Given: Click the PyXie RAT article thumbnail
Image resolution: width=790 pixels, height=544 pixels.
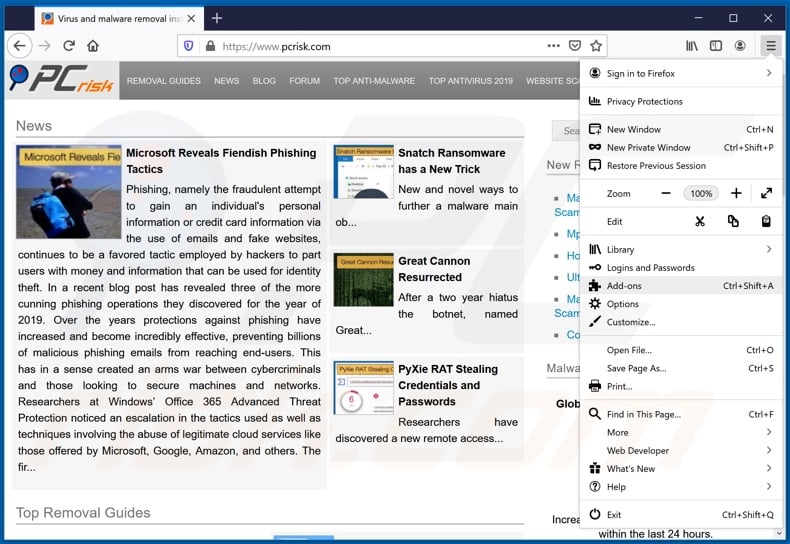Looking at the screenshot, I should [363, 387].
